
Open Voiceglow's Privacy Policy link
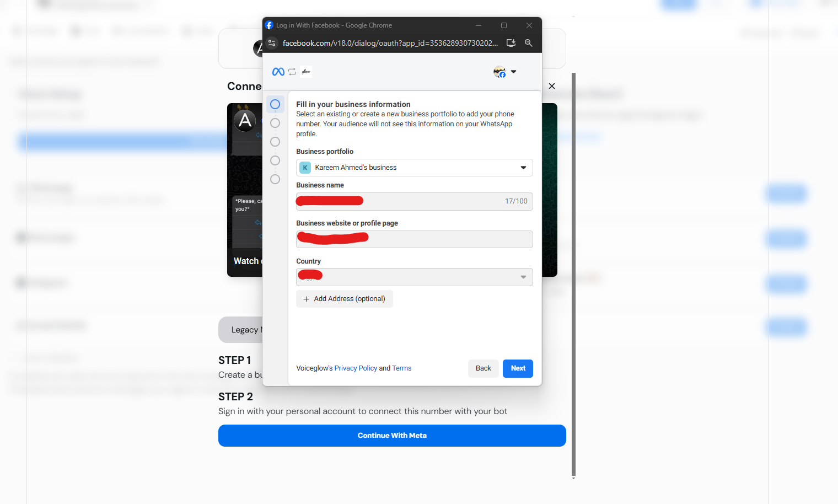(x=356, y=368)
